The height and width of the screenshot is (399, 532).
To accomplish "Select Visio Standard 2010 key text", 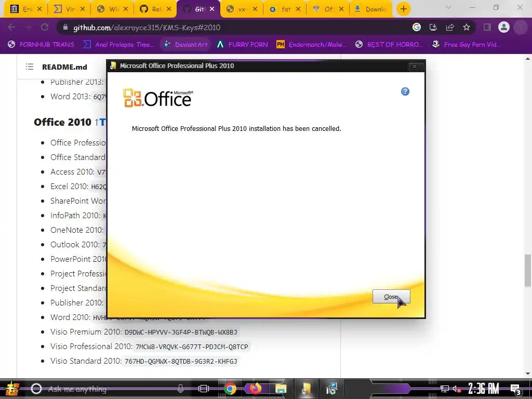I will tap(181, 362).
